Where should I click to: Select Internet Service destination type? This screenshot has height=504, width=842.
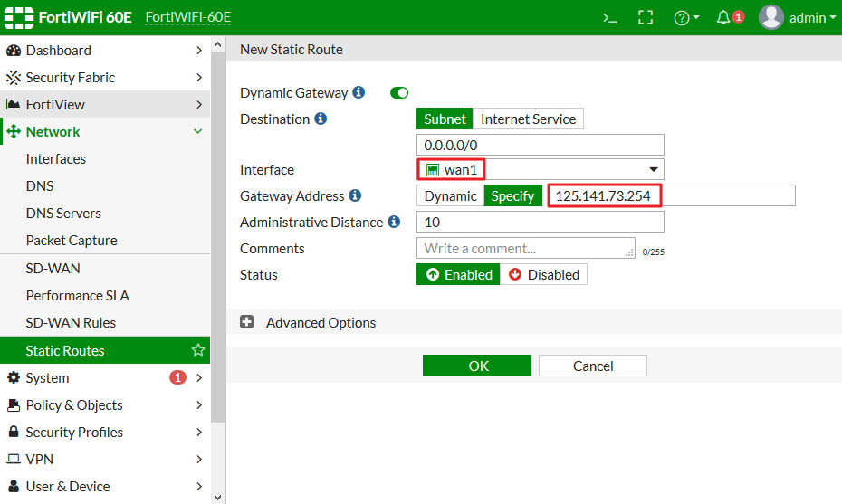coord(529,119)
